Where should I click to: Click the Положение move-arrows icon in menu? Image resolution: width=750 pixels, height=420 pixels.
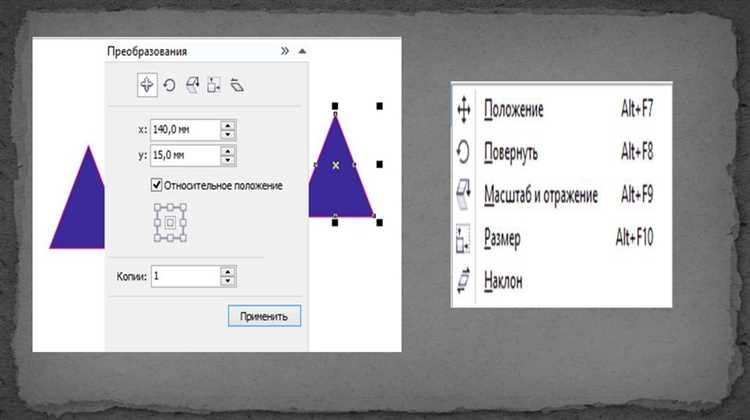[463, 110]
